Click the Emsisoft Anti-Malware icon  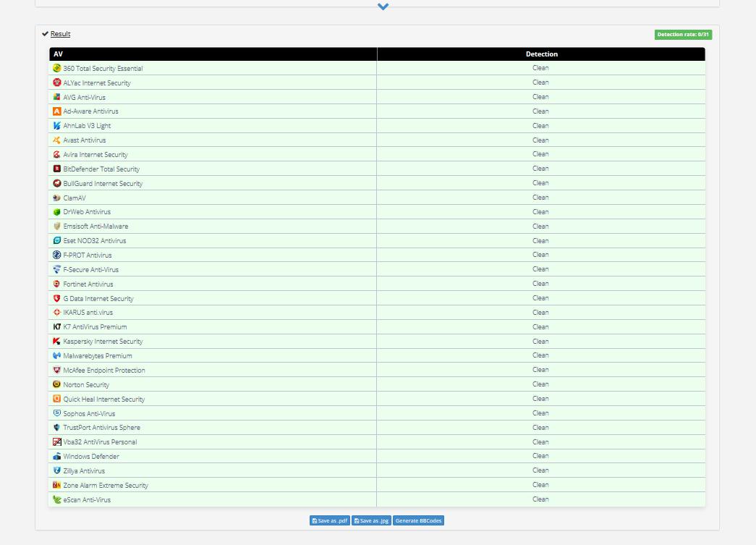point(57,227)
